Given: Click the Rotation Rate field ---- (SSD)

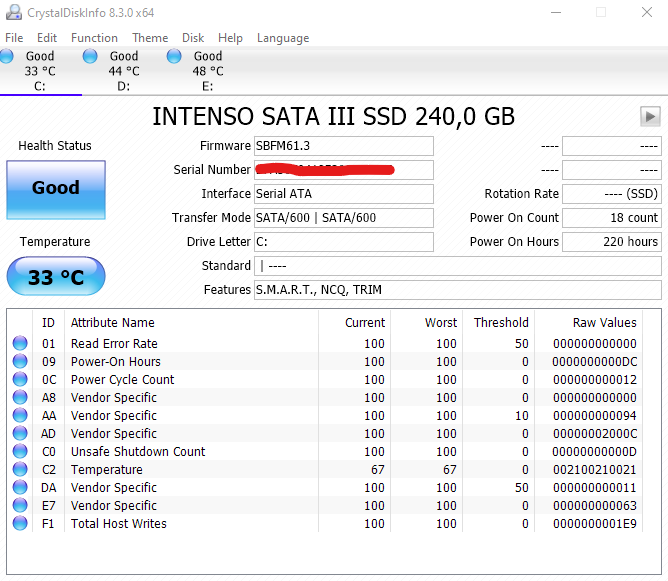Looking at the screenshot, I should tap(612, 194).
